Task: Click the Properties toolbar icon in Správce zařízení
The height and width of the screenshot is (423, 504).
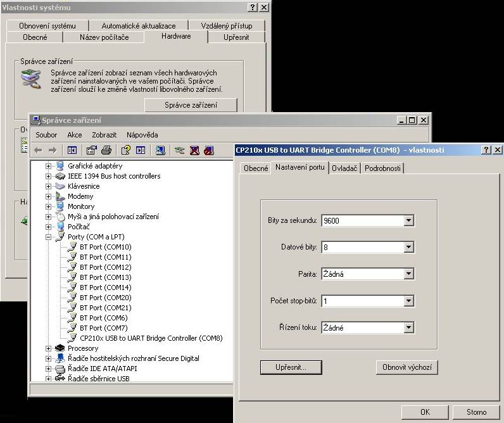Action: point(91,150)
